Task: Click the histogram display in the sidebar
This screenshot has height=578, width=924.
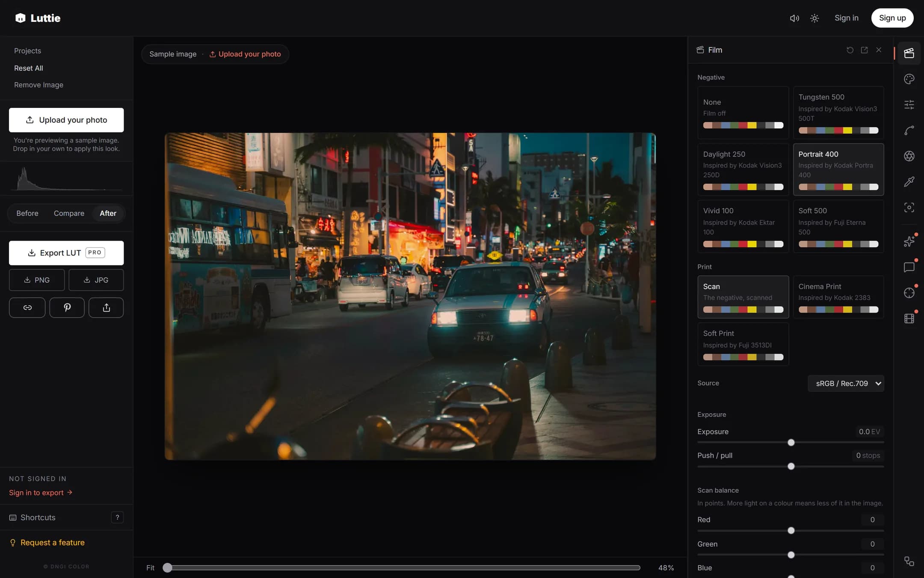Action: [66, 179]
